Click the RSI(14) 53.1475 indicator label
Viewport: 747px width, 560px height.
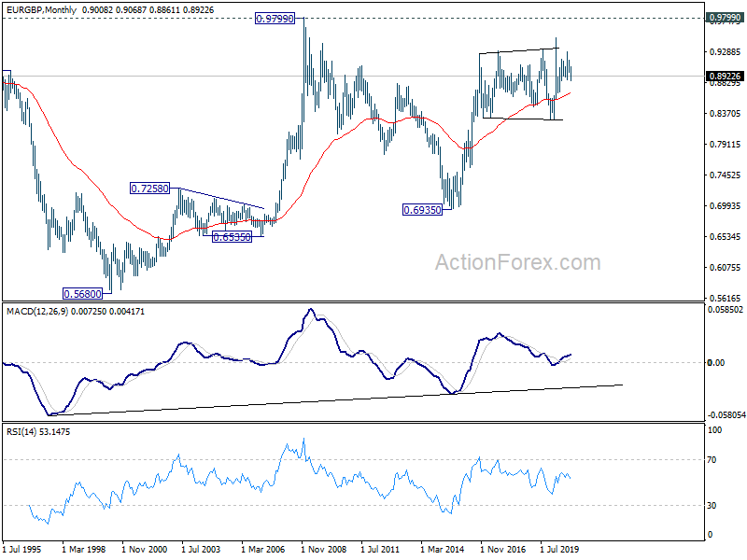pyautogui.click(x=38, y=432)
